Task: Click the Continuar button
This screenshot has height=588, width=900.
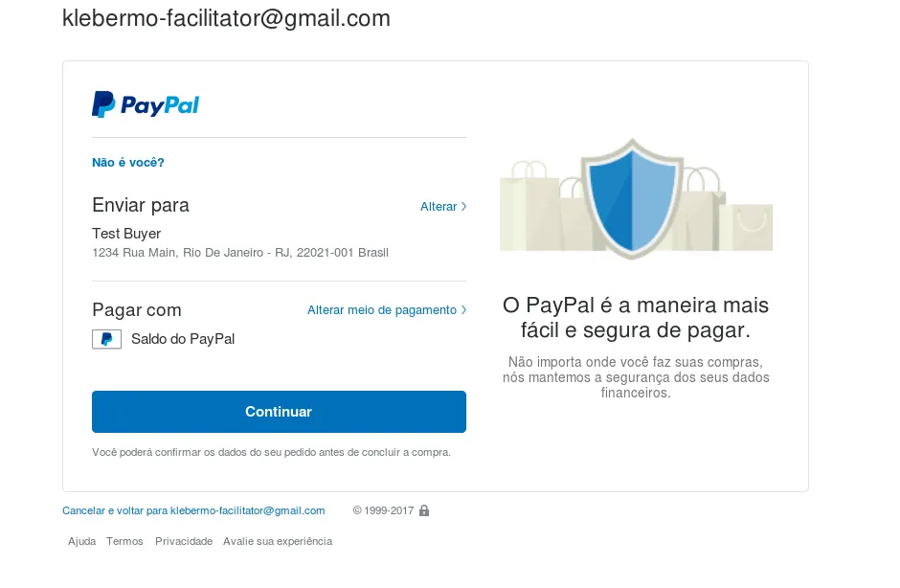Action: 279,412
